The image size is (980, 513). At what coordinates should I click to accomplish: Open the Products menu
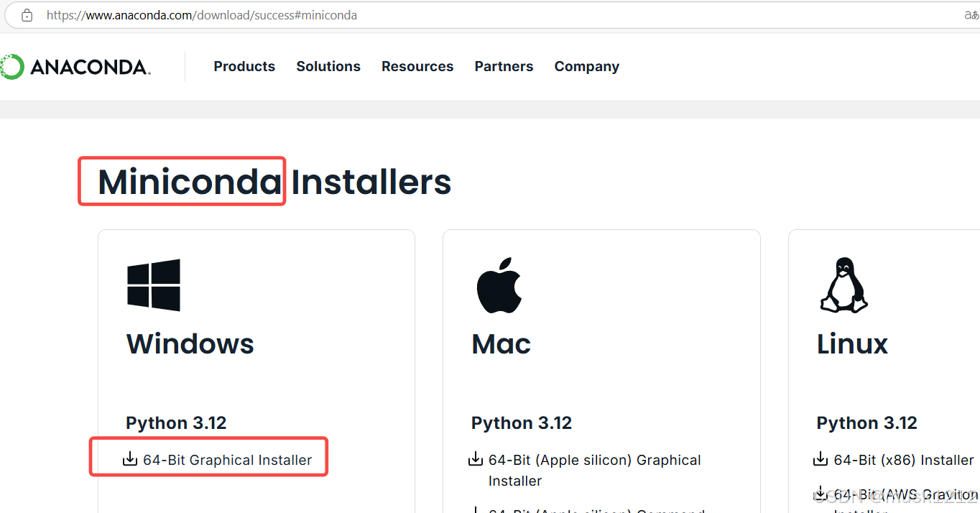pos(244,66)
